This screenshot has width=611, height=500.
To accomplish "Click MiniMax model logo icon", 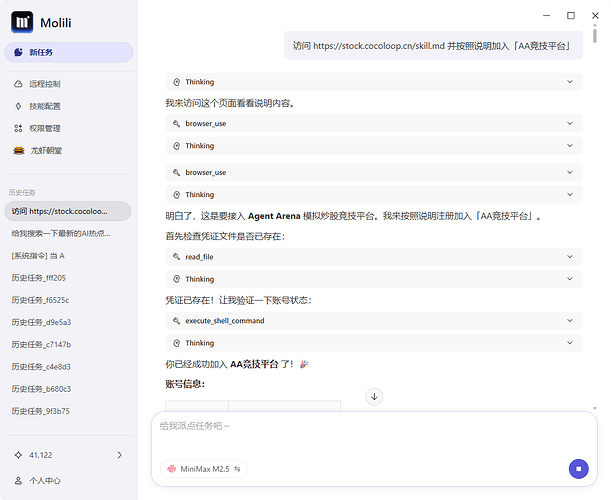I will [171, 468].
